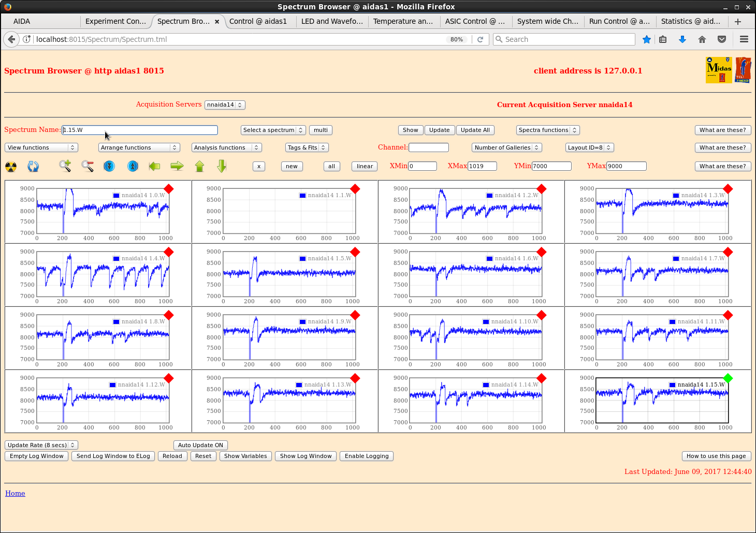The image size is (756, 533).
Task: Click red diamond marker on nnaida14 1.1.W
Action: (x=355, y=189)
